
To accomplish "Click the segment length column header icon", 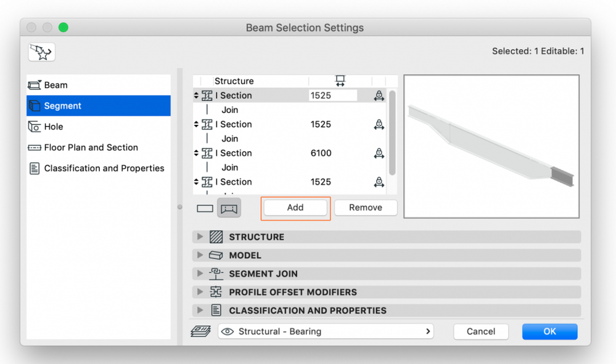I will click(340, 81).
